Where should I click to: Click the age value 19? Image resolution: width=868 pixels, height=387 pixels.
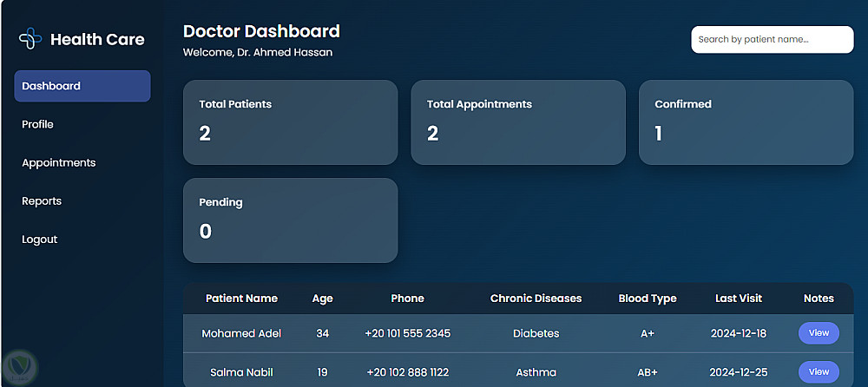click(x=323, y=372)
